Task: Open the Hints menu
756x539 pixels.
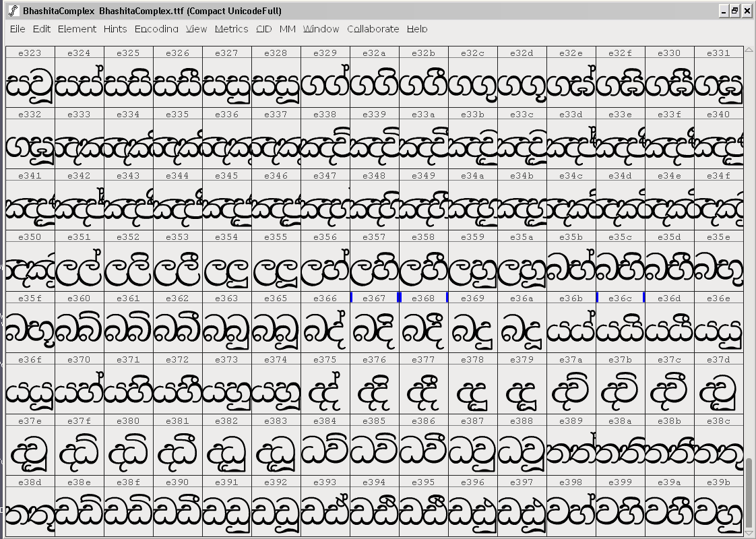Action: (x=115, y=29)
